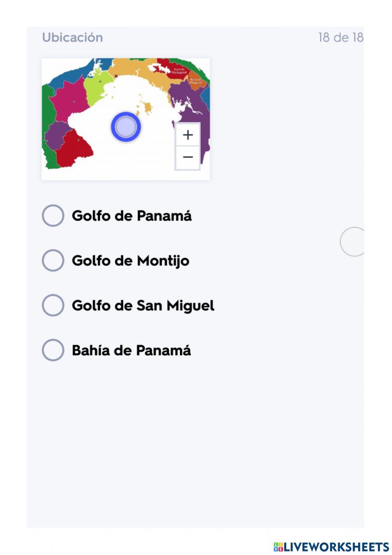
Task: Select the Golfo de Panamá option
Action: [x=53, y=216]
